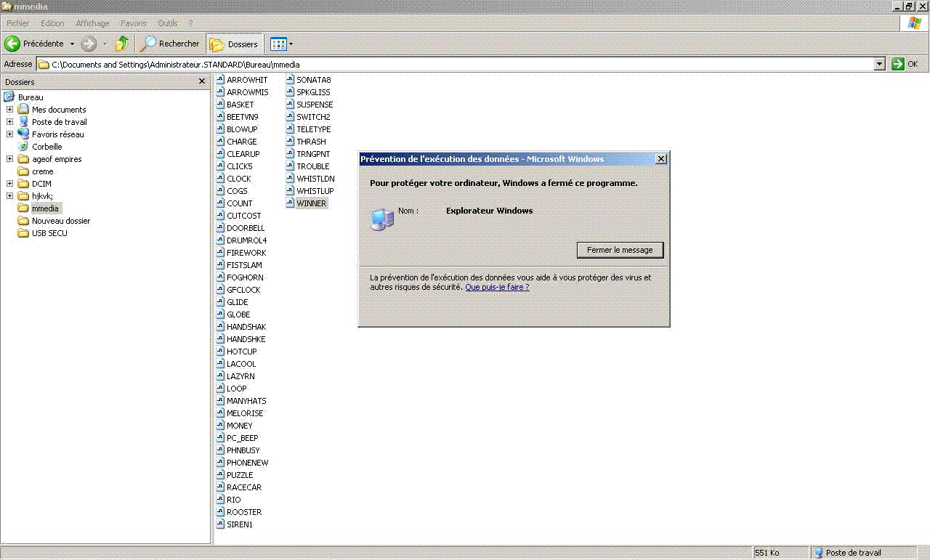Close the Prévention de l'exécution dialog

pyautogui.click(x=660, y=159)
